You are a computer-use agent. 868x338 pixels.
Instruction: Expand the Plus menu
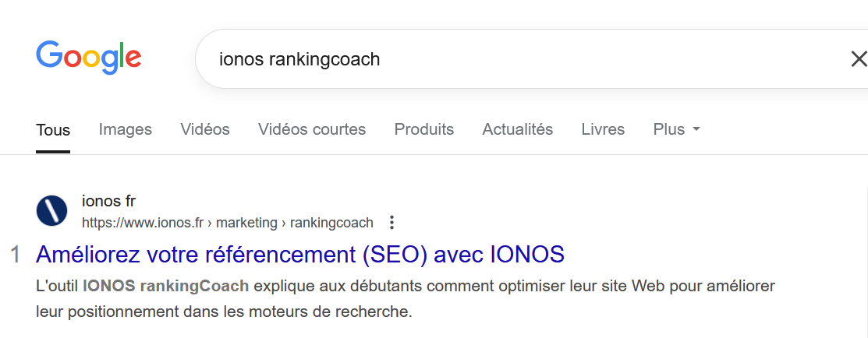point(669,129)
